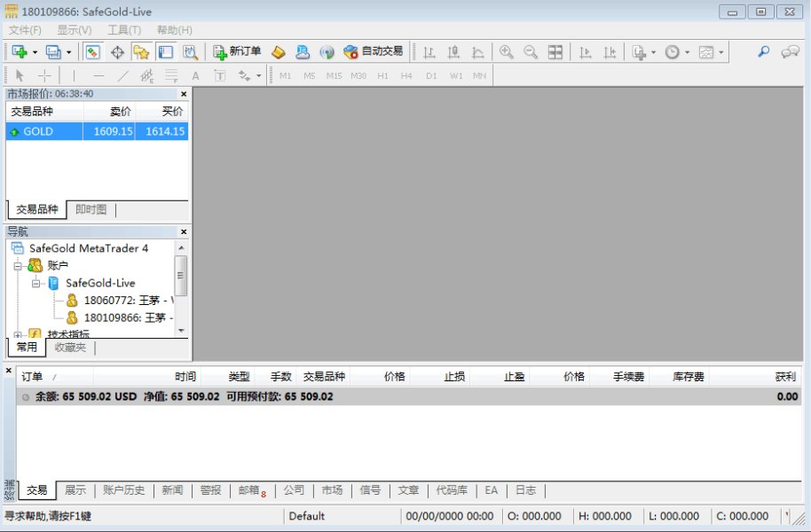Viewport: 811px width, 532px height.
Task: Open the indicators list dropdown icon
Action: (640, 52)
